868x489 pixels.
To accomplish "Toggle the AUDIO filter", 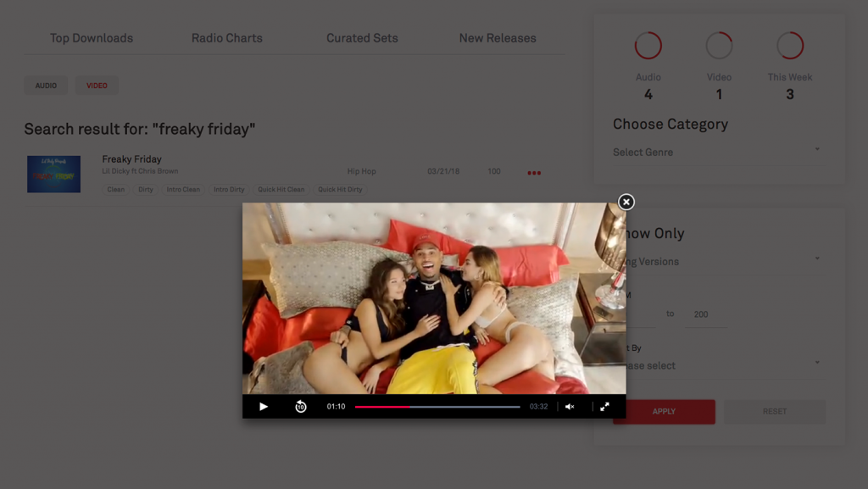I will point(46,86).
